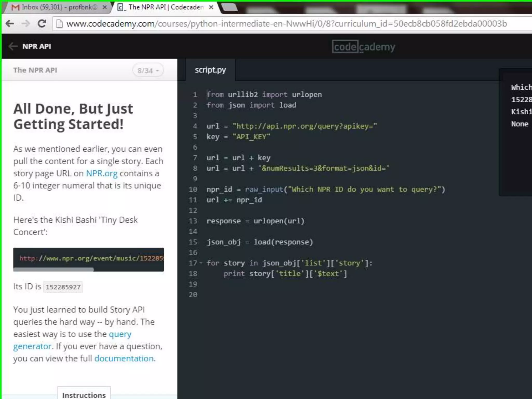
Task: Click the NPR API header title
Action: point(37,46)
